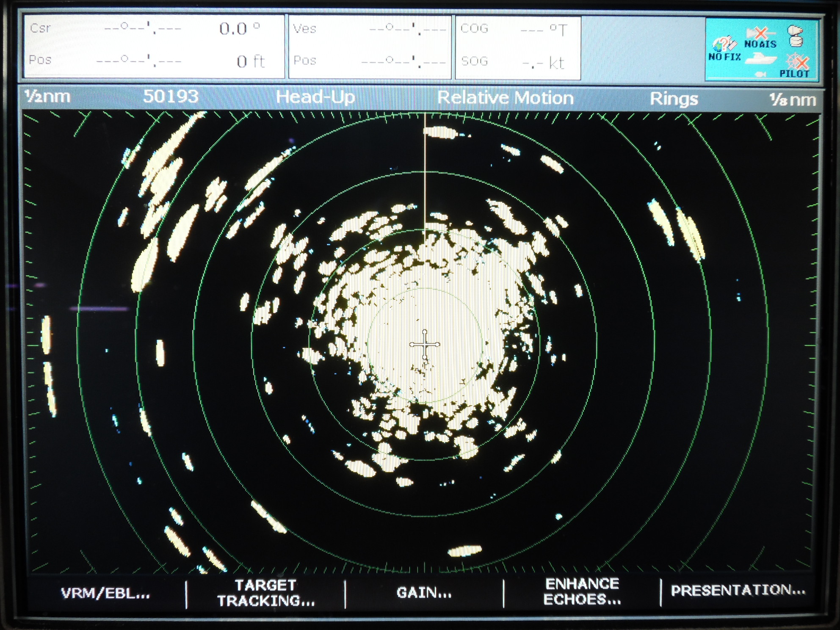The image size is (840, 630).
Task: Open the PRESENTATION... menu
Action: pyautogui.click(x=738, y=590)
